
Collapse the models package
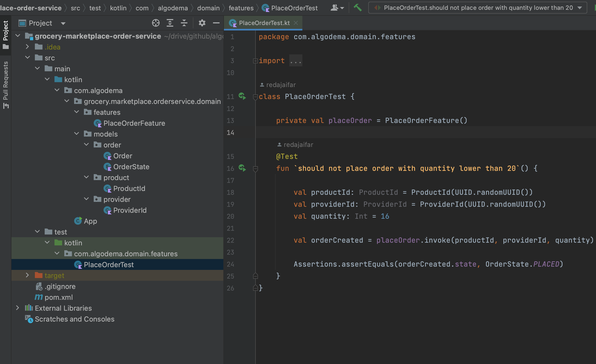coord(77,134)
